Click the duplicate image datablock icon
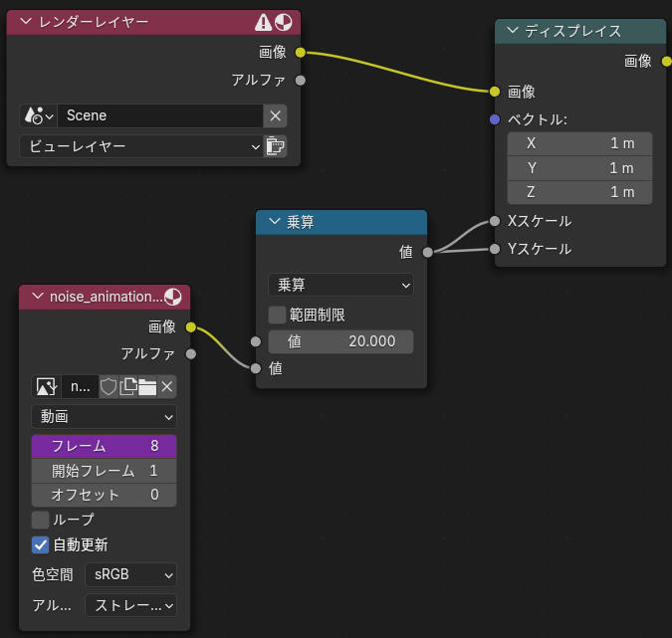 (x=127, y=387)
